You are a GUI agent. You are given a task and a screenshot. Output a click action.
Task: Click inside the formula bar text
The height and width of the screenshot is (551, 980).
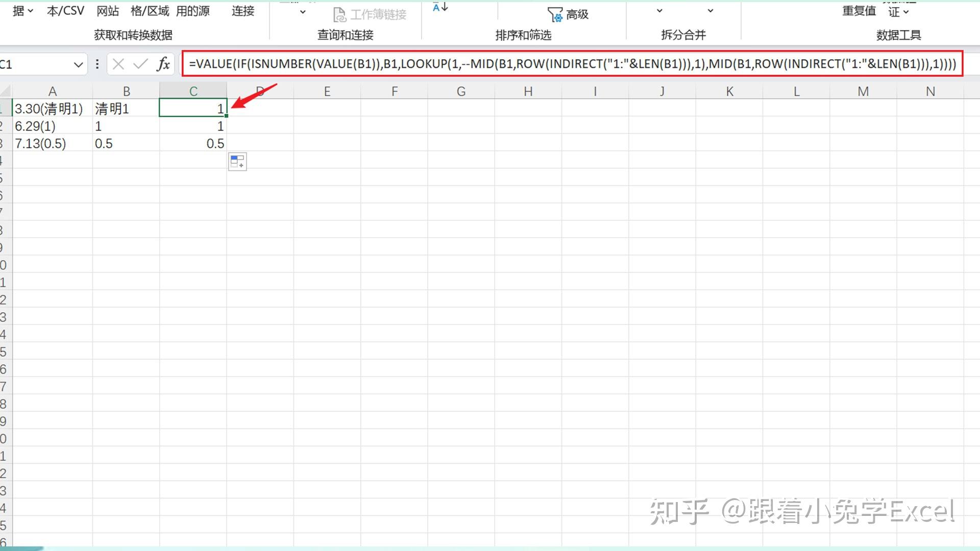(x=572, y=64)
